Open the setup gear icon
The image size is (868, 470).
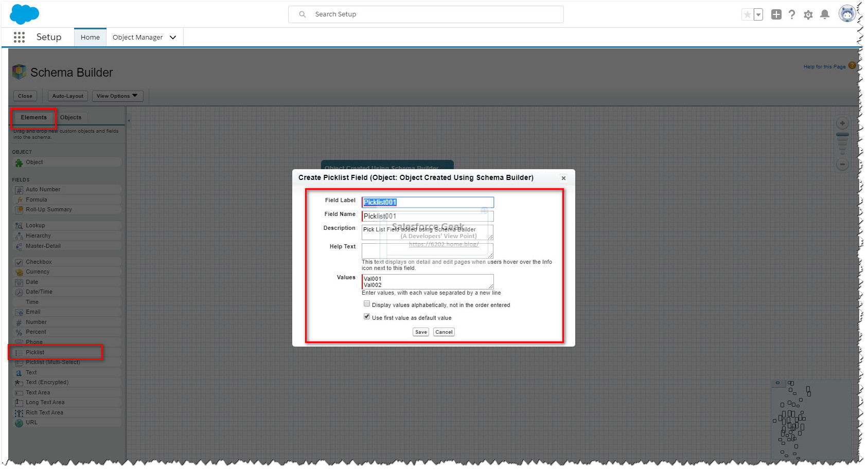[808, 15]
